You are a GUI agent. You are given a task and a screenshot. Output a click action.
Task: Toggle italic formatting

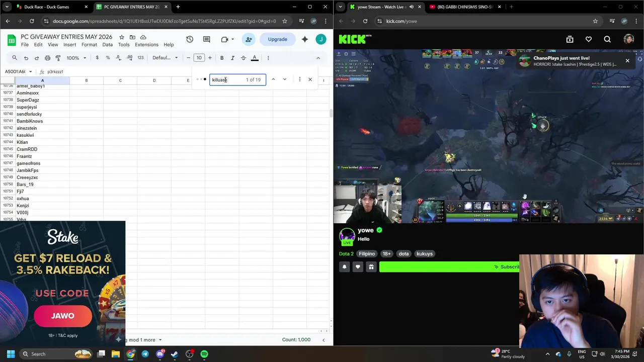click(x=232, y=58)
